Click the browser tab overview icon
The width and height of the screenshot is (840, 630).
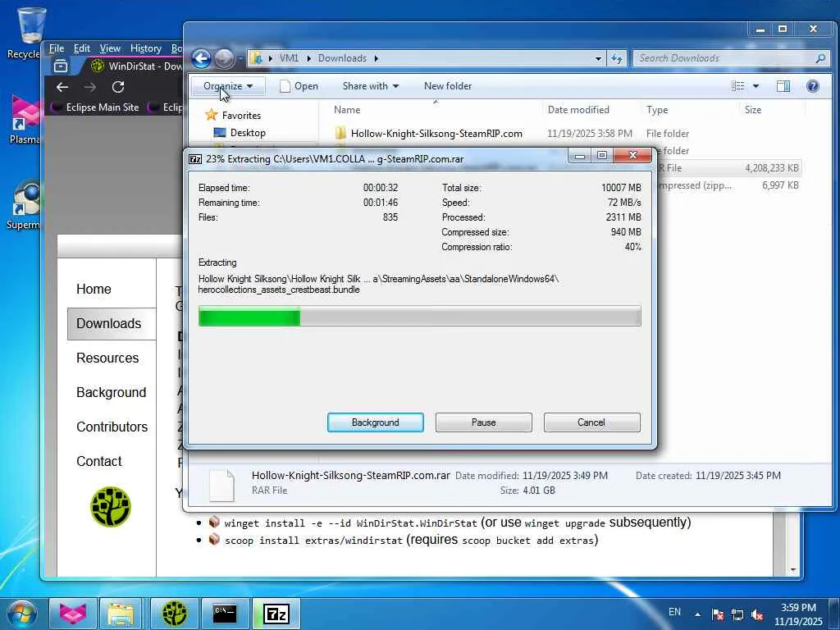(61, 66)
